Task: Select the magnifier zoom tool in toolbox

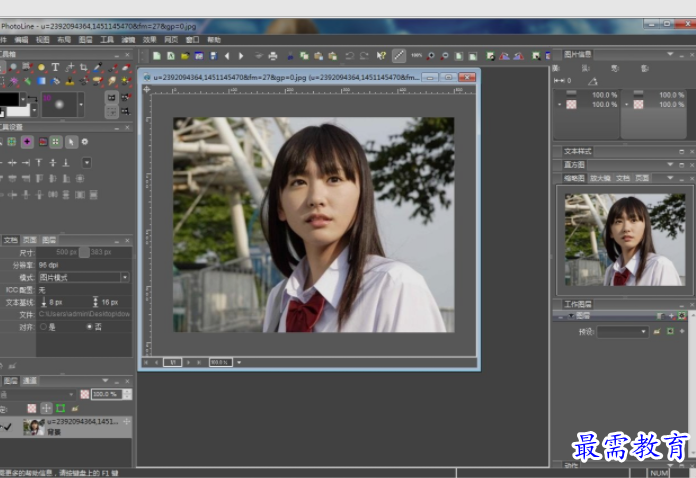Action: pos(13,67)
